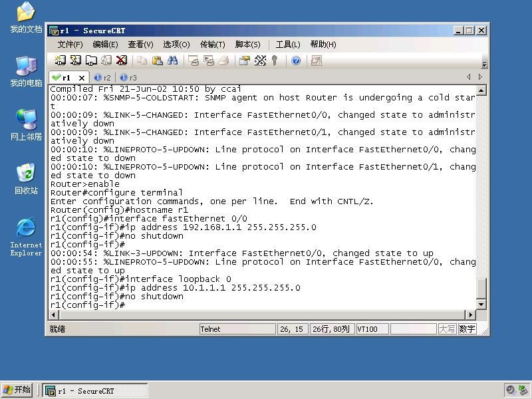Click tab scroll right arrow

pos(480,77)
